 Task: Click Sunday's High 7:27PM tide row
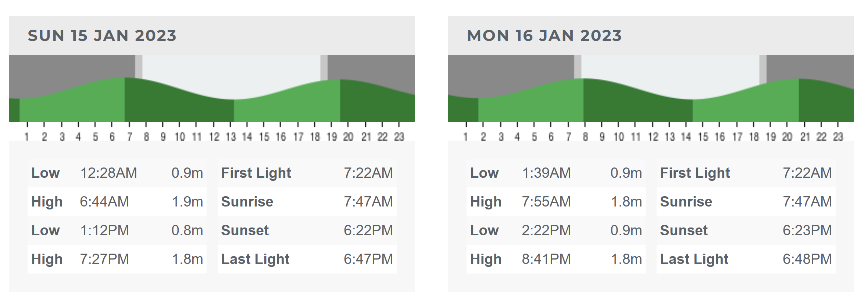[117, 259]
